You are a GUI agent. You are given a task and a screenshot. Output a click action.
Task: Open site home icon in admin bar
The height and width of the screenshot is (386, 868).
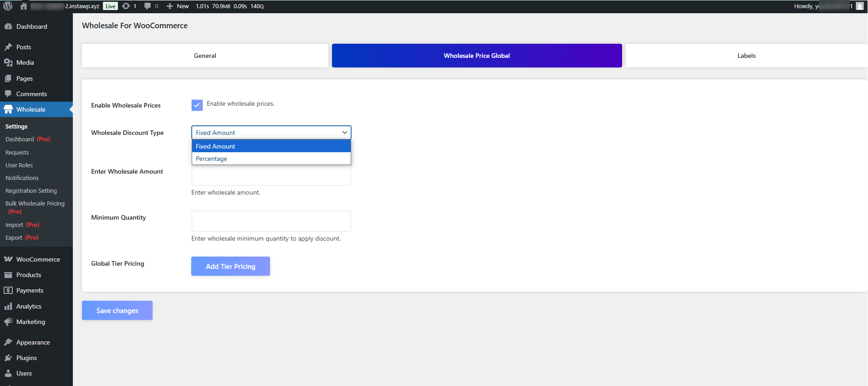[24, 6]
